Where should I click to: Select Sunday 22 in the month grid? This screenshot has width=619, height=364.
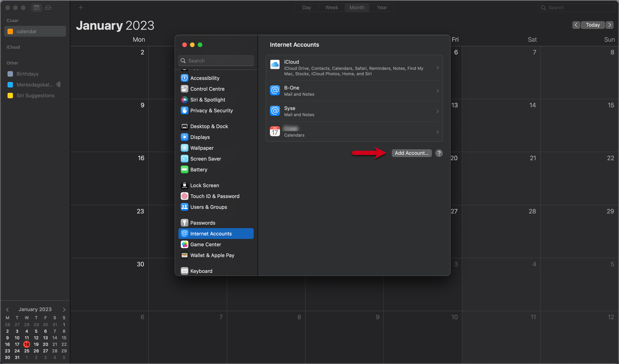click(579, 178)
